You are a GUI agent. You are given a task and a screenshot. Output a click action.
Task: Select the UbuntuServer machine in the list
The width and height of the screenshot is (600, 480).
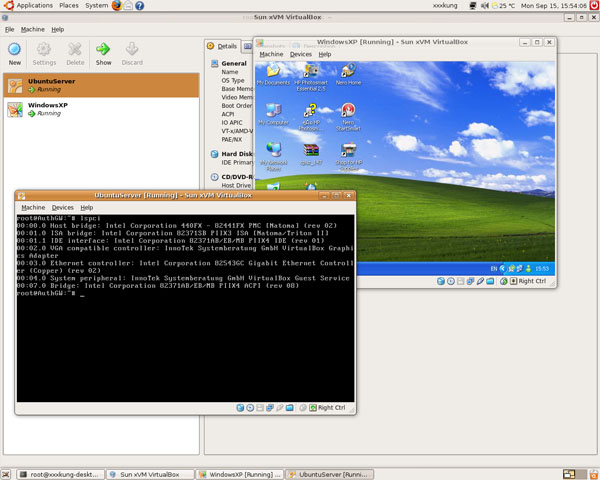[101, 85]
